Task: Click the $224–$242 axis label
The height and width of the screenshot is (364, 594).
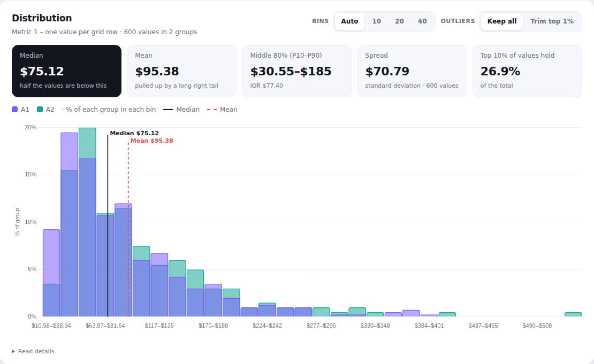Action: pyautogui.click(x=267, y=326)
